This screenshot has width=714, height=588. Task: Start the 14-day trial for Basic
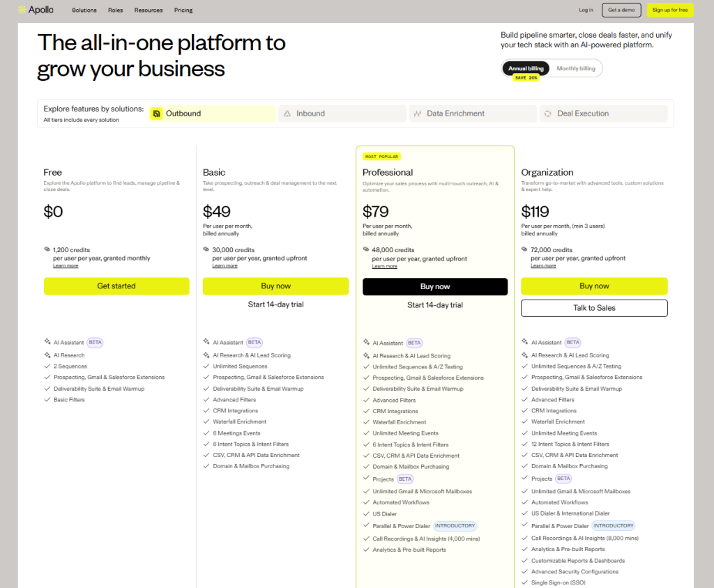pyautogui.click(x=275, y=304)
